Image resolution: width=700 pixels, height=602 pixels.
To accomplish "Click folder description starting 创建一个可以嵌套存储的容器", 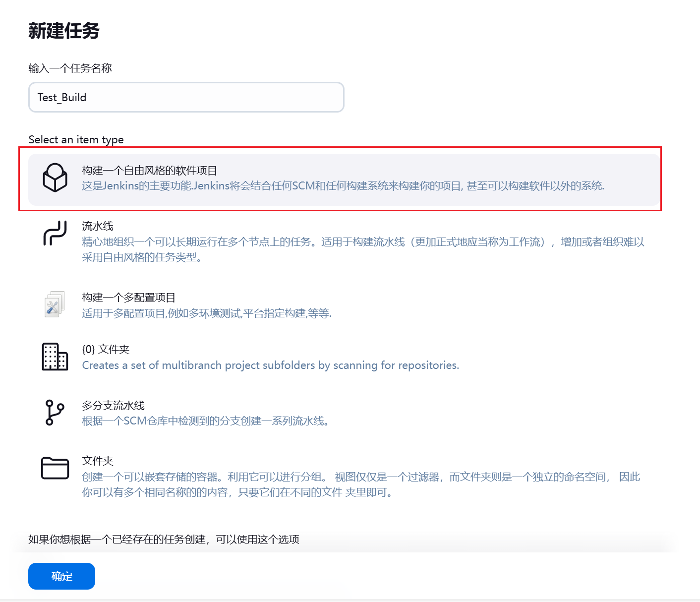I will click(361, 484).
